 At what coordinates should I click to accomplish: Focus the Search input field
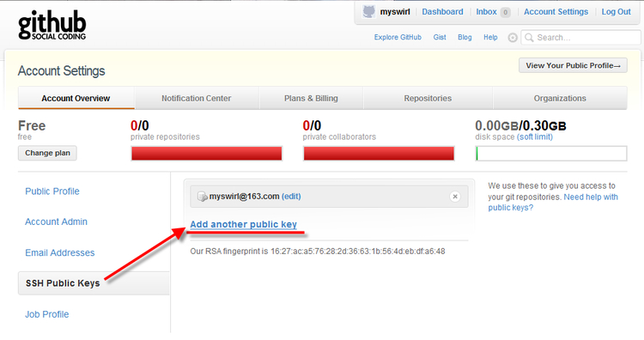pyautogui.click(x=580, y=38)
